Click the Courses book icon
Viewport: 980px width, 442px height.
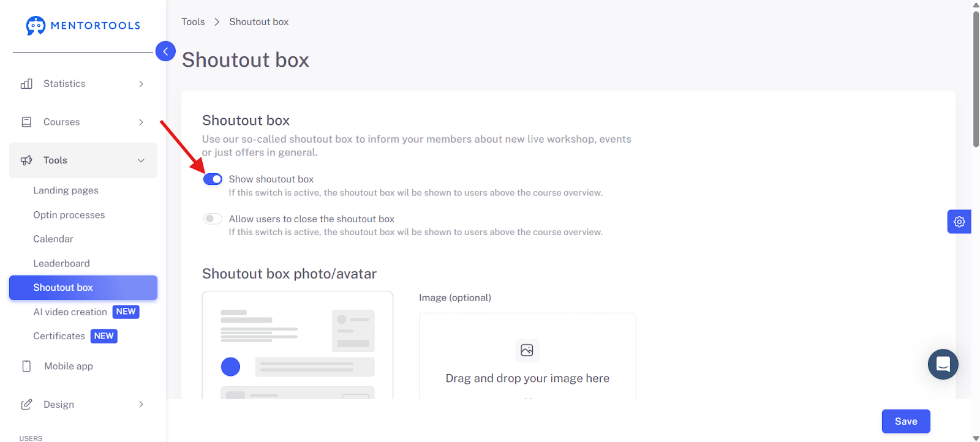[26, 122]
